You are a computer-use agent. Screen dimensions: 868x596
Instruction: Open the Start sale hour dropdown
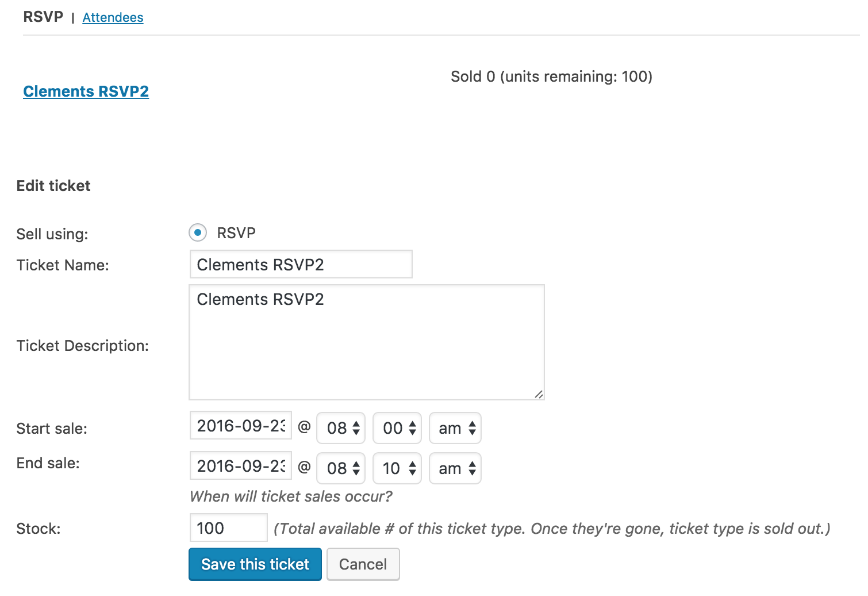point(341,428)
